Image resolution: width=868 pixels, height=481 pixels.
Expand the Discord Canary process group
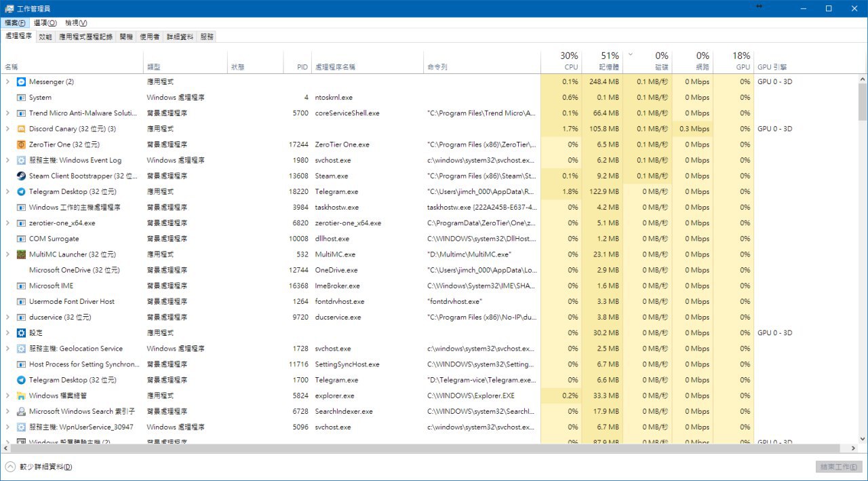point(7,129)
